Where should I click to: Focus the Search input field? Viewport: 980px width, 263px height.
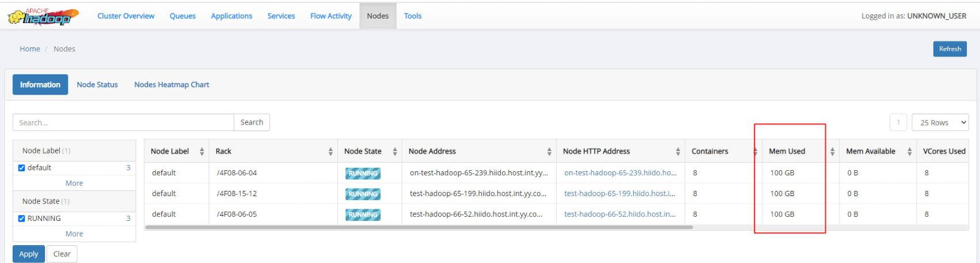pyautogui.click(x=123, y=122)
